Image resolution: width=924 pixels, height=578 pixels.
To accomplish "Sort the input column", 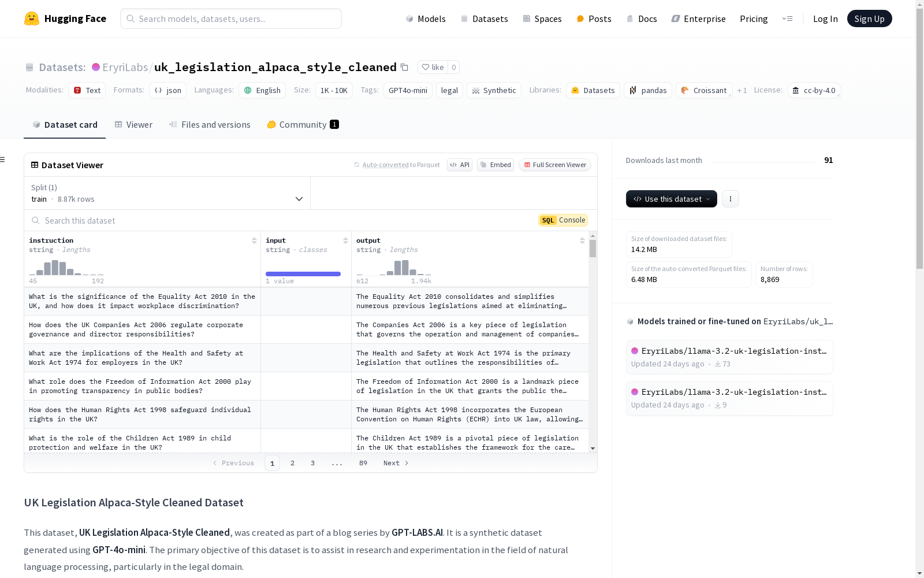I will pos(345,240).
